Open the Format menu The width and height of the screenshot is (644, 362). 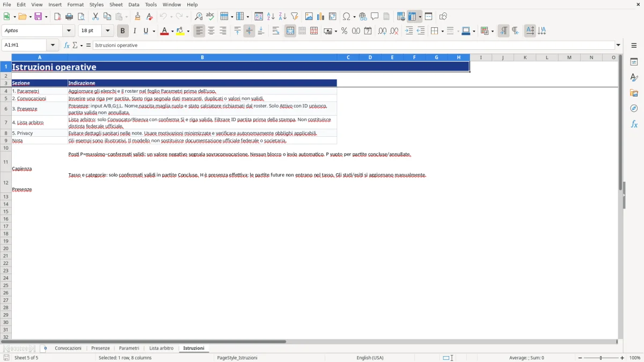coord(76,4)
